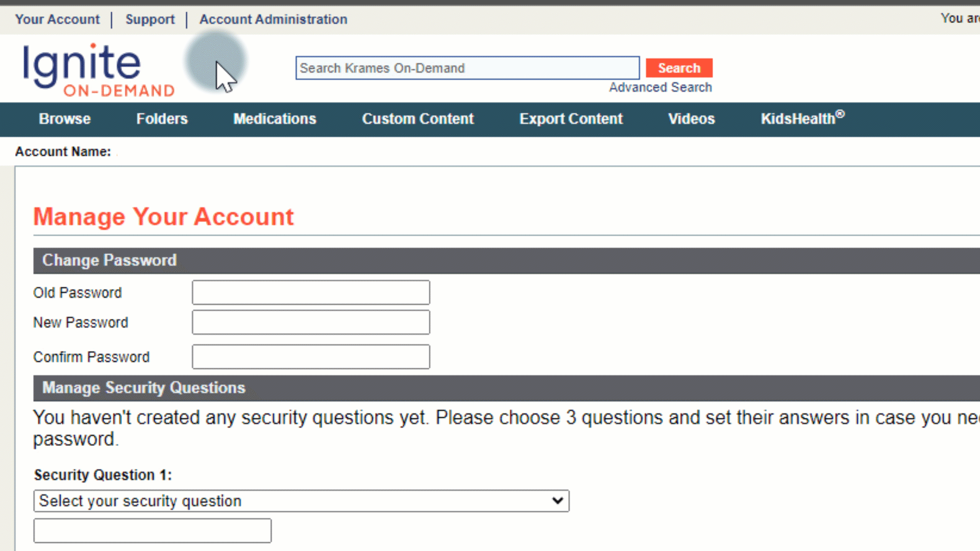Click the Search Krames On-Demand field
980x551 pixels.
pos(467,68)
